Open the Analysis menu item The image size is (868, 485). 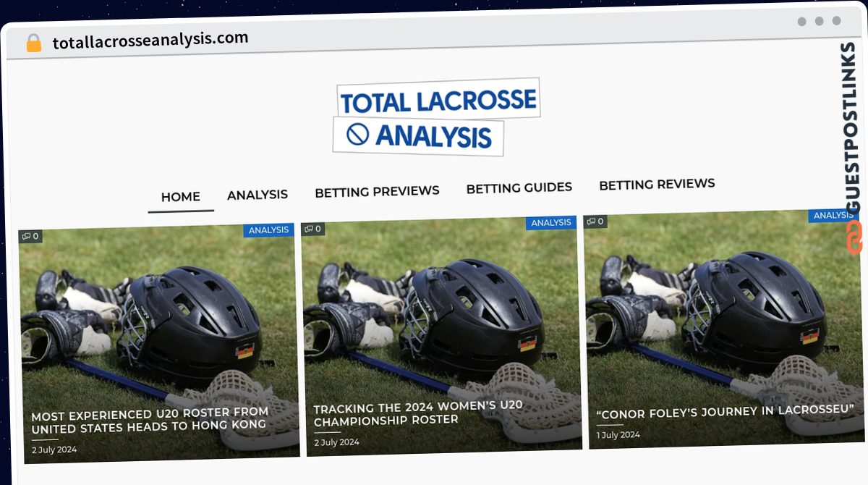click(x=258, y=195)
